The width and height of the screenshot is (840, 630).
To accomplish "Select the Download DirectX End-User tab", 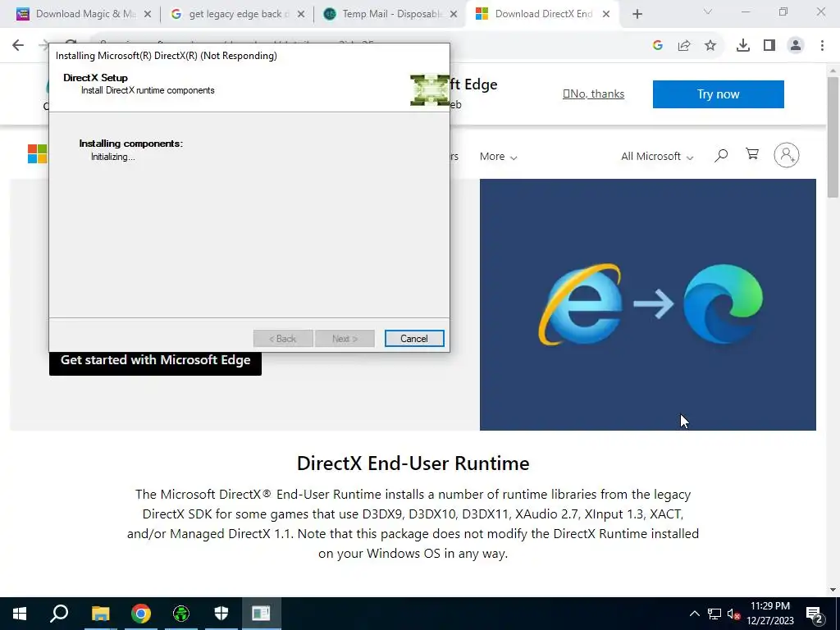I will point(541,14).
